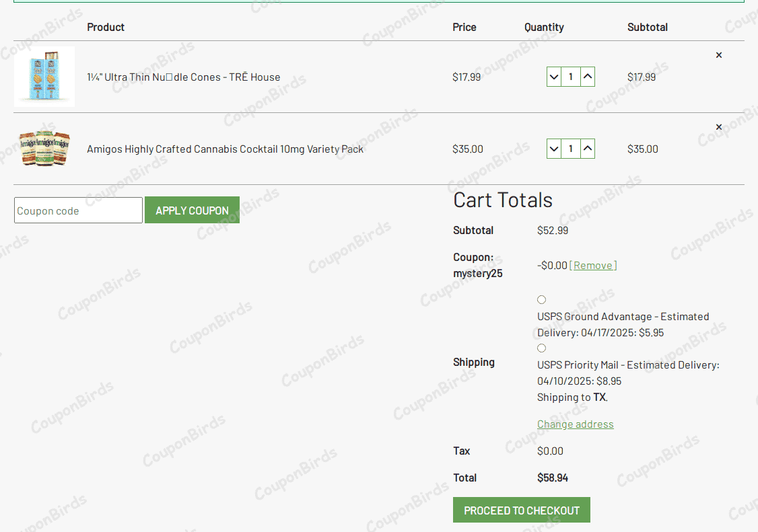
Task: Click Change address link
Action: (576, 424)
